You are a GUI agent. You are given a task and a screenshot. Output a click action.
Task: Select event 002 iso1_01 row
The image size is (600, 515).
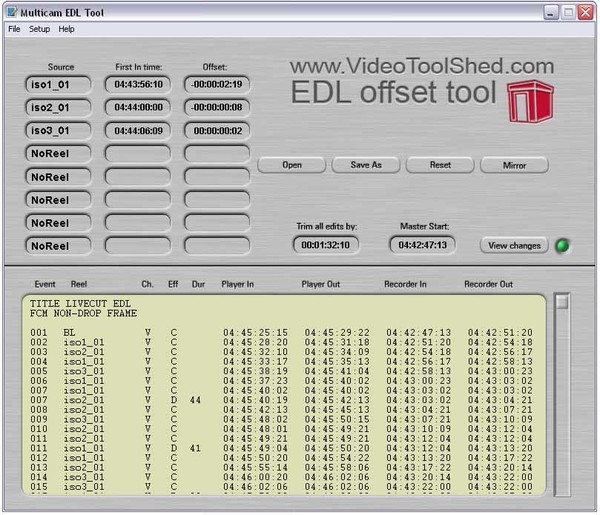[x=282, y=342]
